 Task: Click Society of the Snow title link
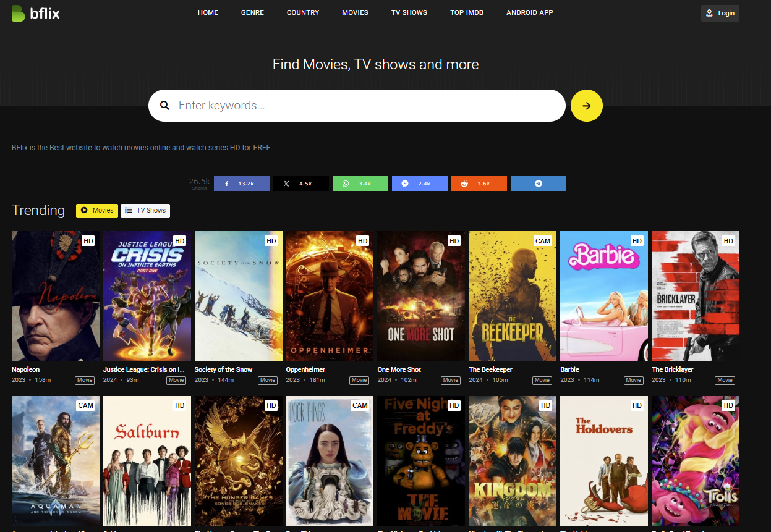click(223, 369)
